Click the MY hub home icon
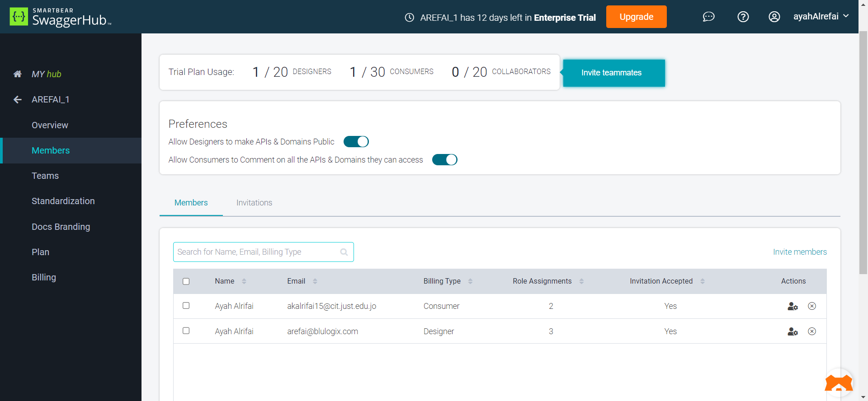 coord(18,74)
